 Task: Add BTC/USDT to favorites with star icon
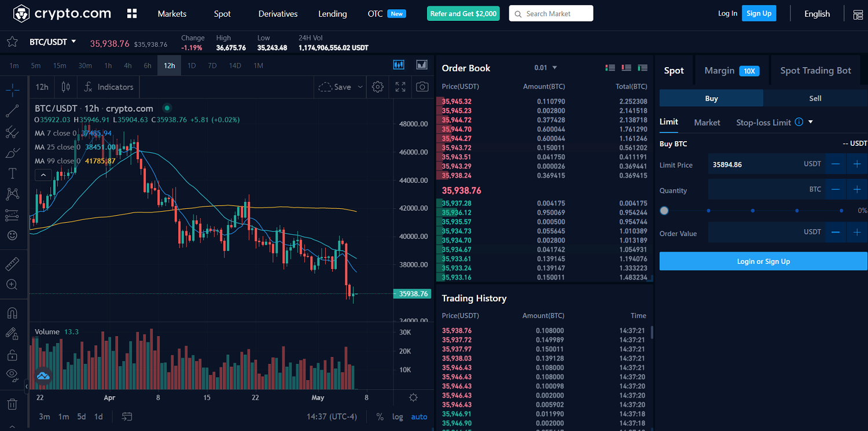tap(12, 42)
